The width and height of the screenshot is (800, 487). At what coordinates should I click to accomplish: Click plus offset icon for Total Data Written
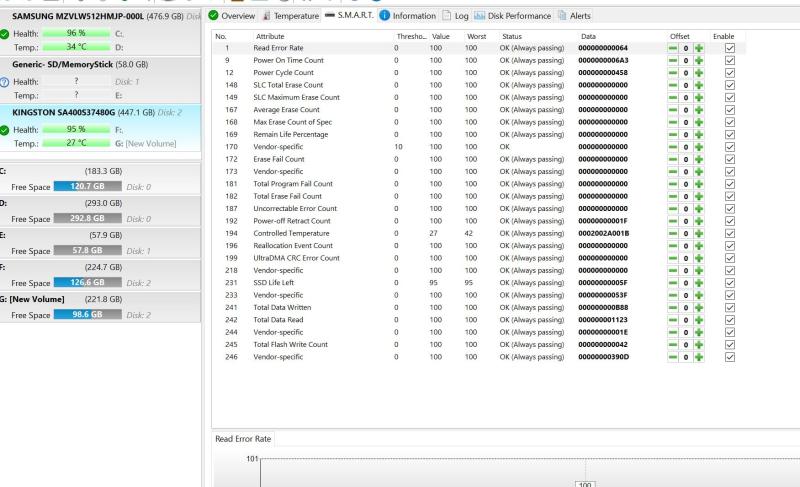(699, 307)
